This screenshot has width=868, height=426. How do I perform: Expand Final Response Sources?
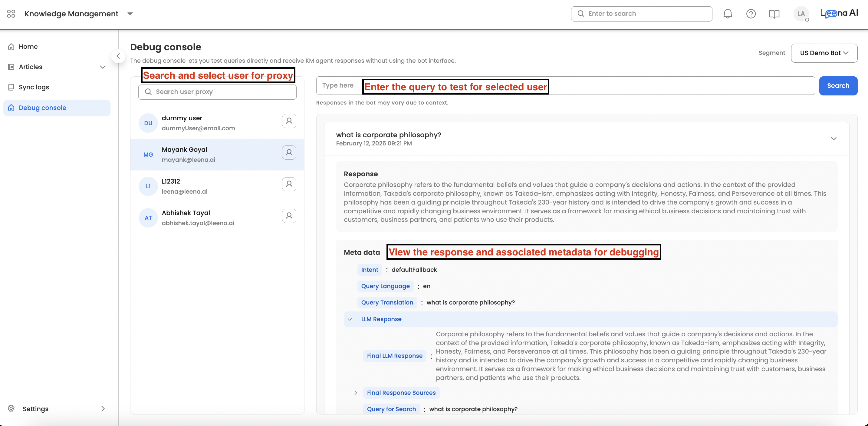pyautogui.click(x=356, y=393)
